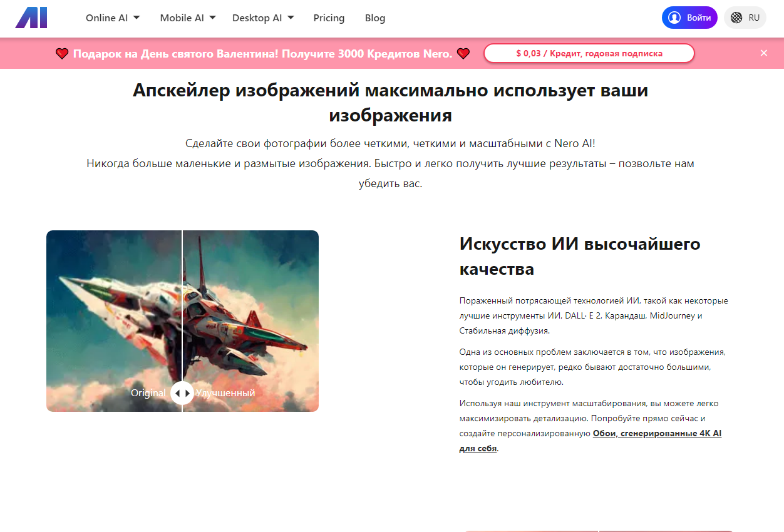Click the globe language icon

[x=736, y=18]
